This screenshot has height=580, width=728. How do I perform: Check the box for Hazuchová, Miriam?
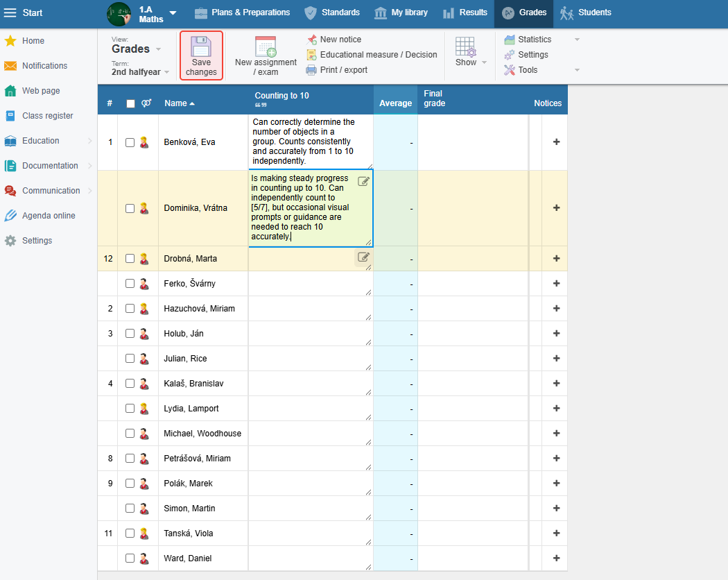coord(130,309)
